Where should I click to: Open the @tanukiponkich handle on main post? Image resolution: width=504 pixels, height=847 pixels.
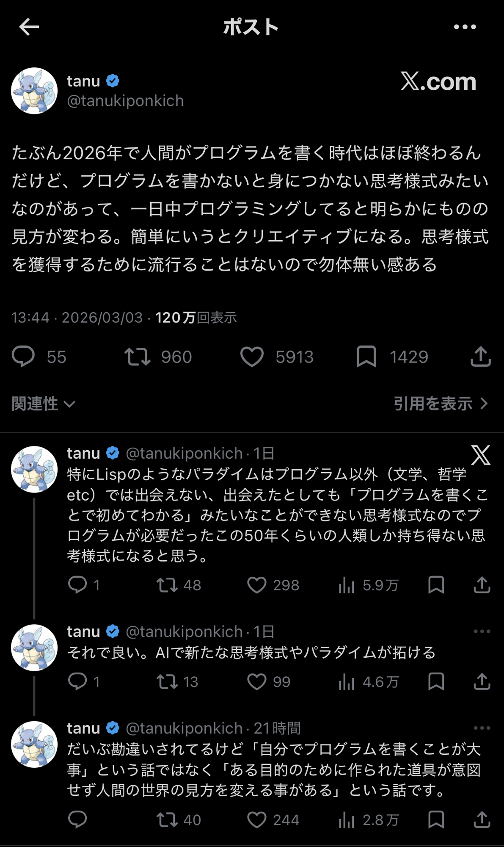tap(125, 101)
